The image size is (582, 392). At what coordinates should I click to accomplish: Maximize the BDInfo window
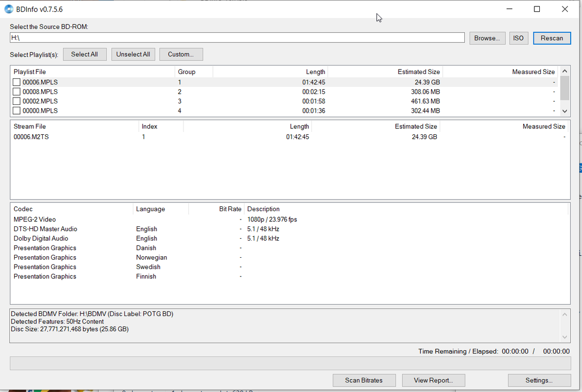point(537,9)
